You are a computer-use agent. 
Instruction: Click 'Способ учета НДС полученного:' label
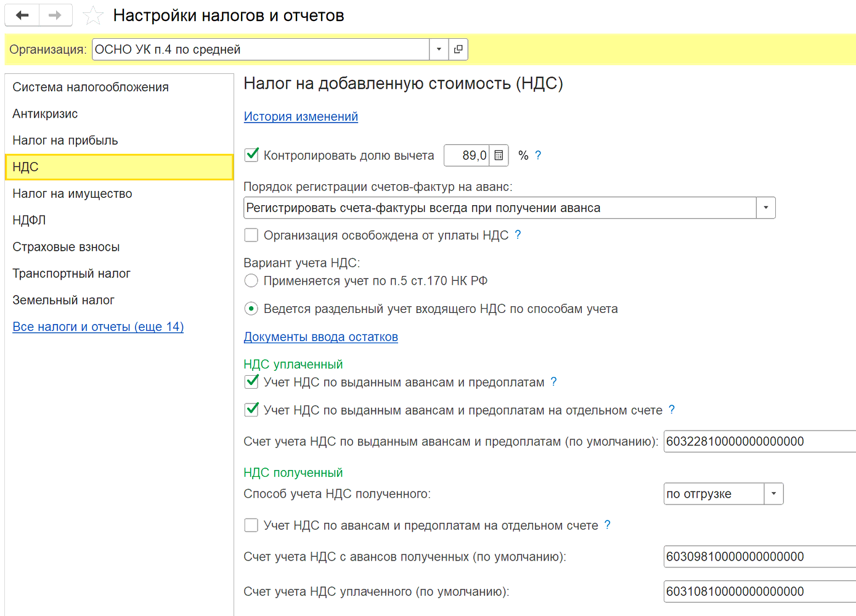click(x=337, y=493)
